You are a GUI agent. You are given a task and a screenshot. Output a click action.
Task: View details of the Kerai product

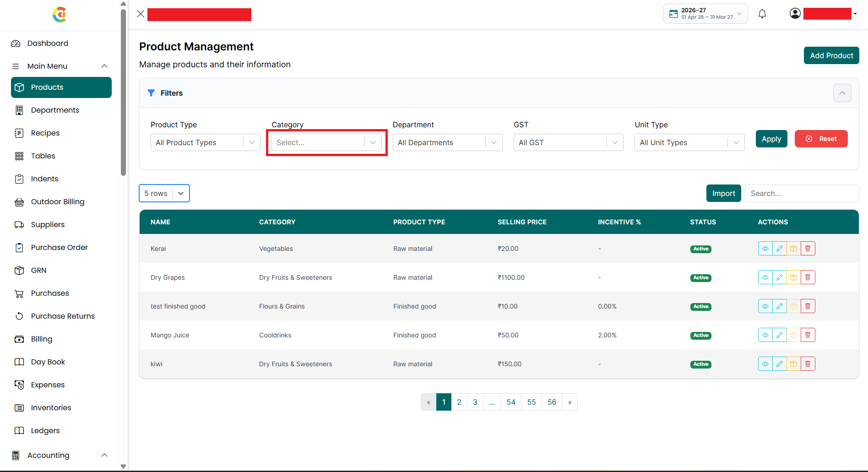click(x=765, y=249)
